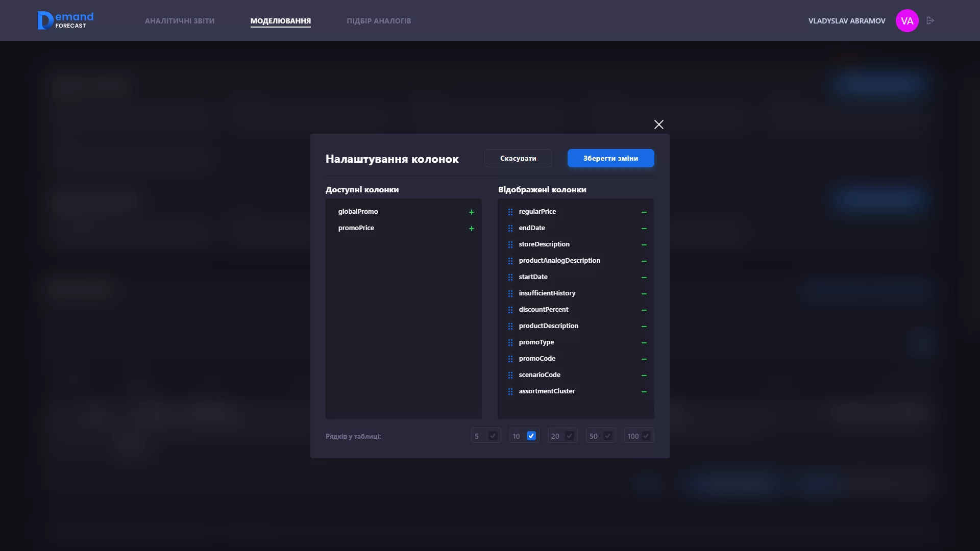Remove discountPercent column with minus icon
The width and height of the screenshot is (980, 551).
click(644, 310)
